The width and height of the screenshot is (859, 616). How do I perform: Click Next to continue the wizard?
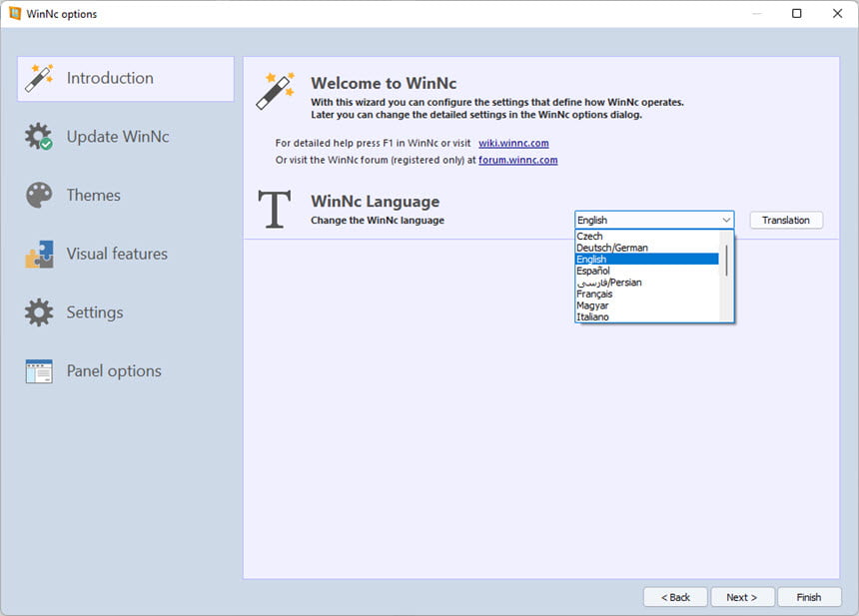tap(742, 597)
